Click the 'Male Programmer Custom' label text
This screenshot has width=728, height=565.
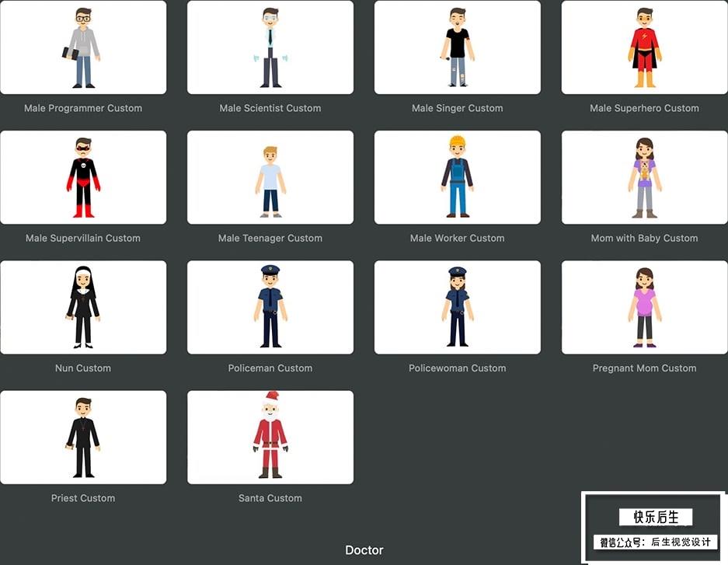pos(83,108)
